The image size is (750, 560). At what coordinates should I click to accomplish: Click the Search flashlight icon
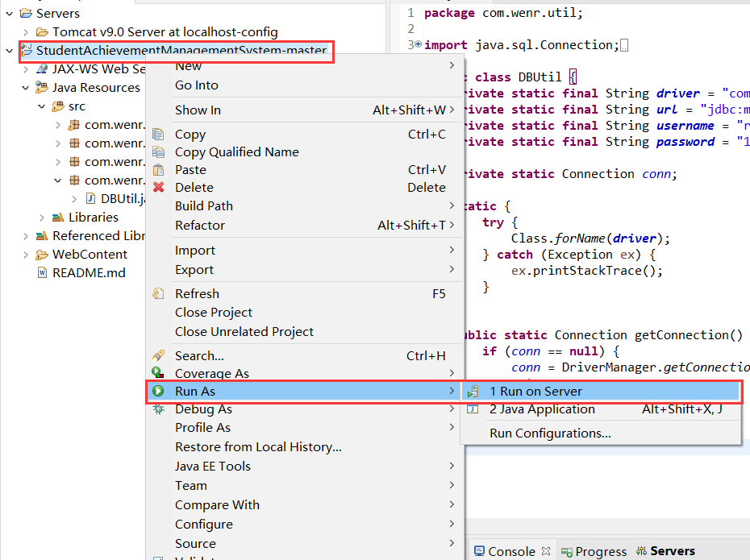pyautogui.click(x=158, y=355)
